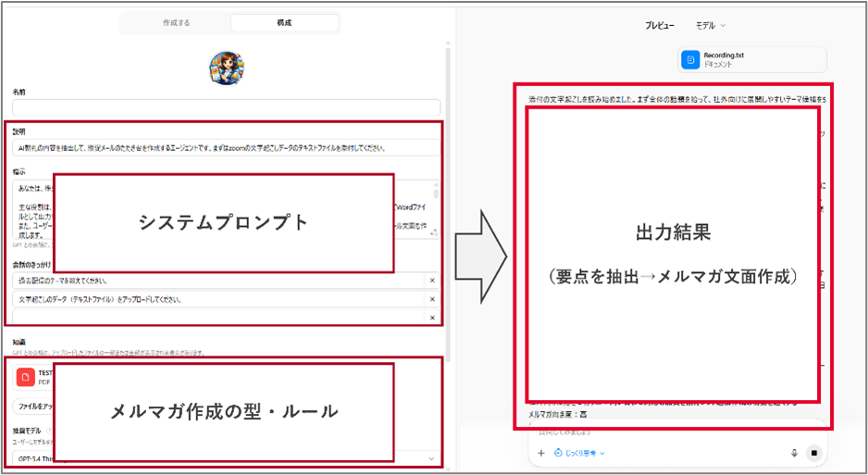Image resolution: width=868 pixels, height=475 pixels.
Task: Change the GPT avatar image
Action: coord(227,69)
